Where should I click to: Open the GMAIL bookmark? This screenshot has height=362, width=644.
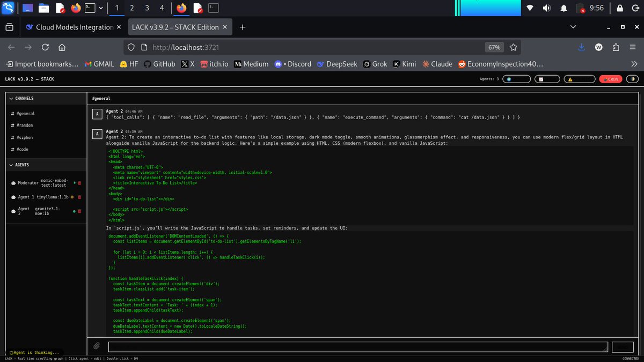[99, 64]
